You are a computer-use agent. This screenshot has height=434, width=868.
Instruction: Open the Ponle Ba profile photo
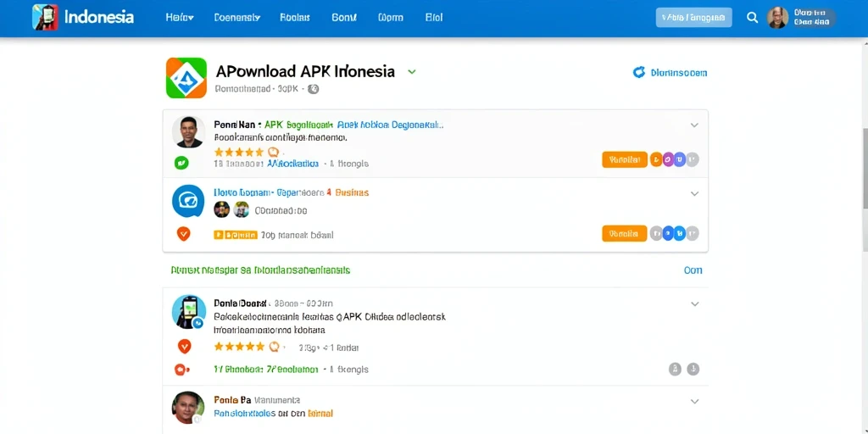click(x=188, y=408)
